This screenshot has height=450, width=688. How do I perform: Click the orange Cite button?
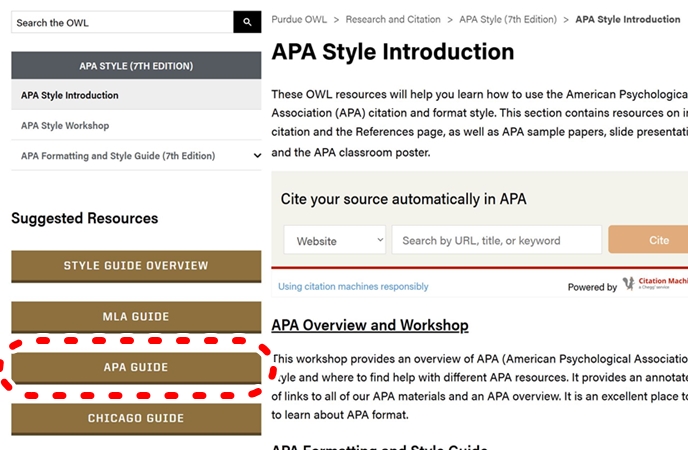pos(648,240)
